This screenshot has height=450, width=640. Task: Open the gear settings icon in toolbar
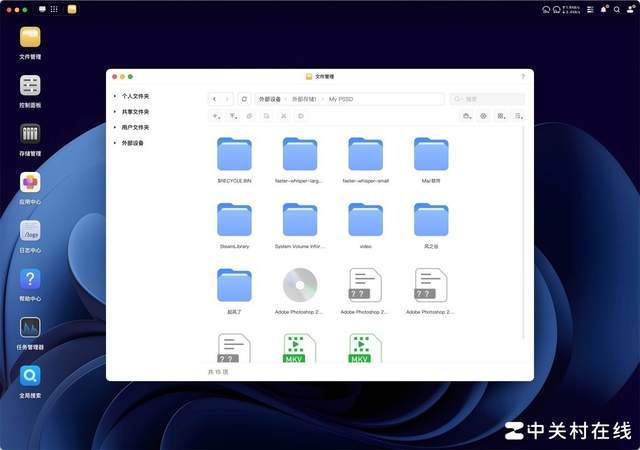483,116
